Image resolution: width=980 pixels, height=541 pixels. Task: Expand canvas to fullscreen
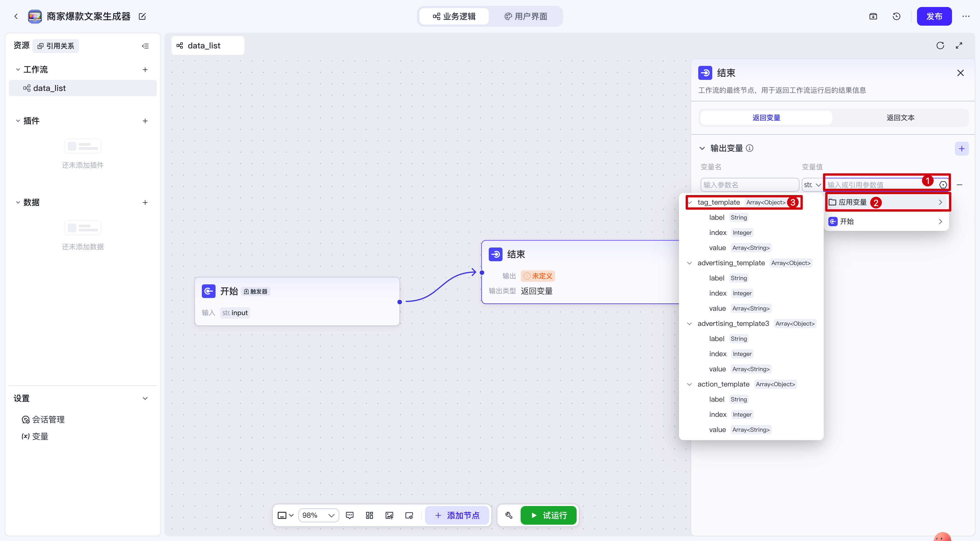point(959,46)
